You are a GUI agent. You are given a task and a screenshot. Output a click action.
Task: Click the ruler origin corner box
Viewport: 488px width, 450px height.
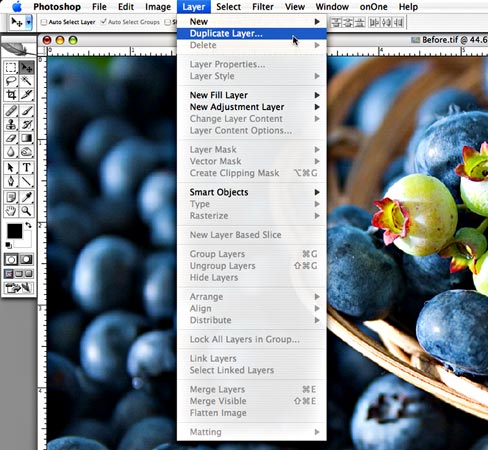[x=42, y=51]
